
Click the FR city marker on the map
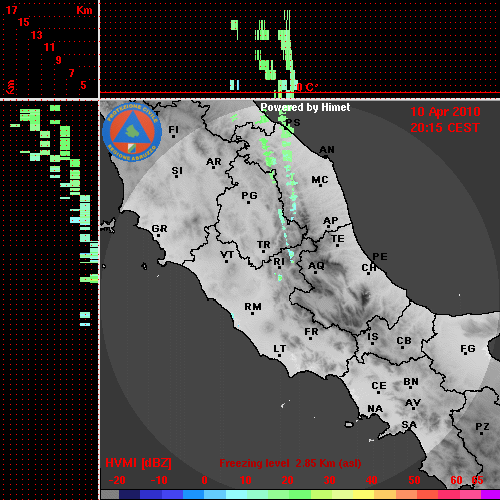(x=310, y=339)
